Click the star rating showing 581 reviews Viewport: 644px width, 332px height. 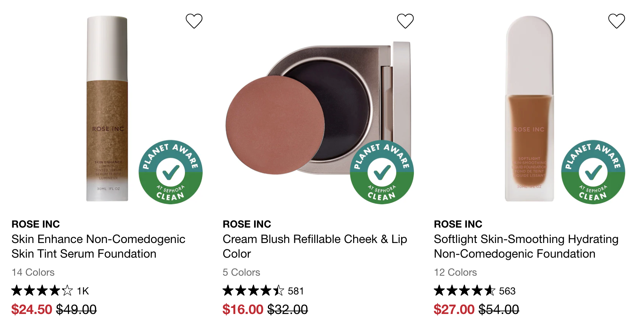263,291
